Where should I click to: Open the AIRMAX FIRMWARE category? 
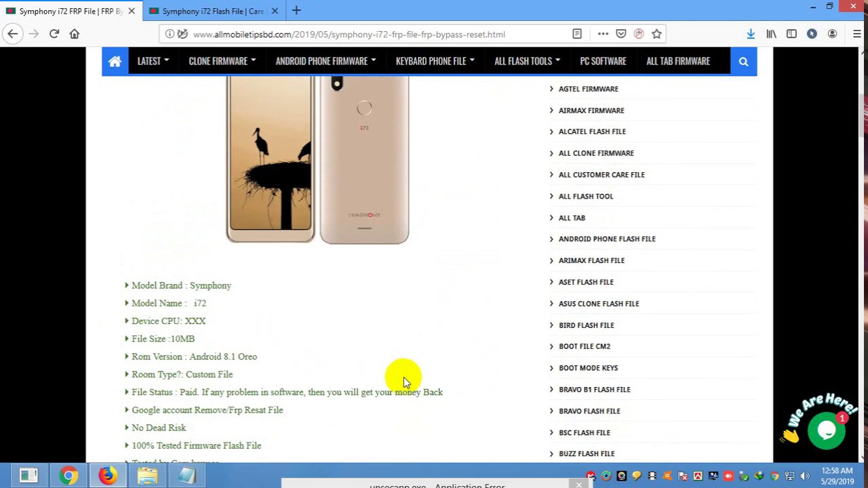click(591, 110)
